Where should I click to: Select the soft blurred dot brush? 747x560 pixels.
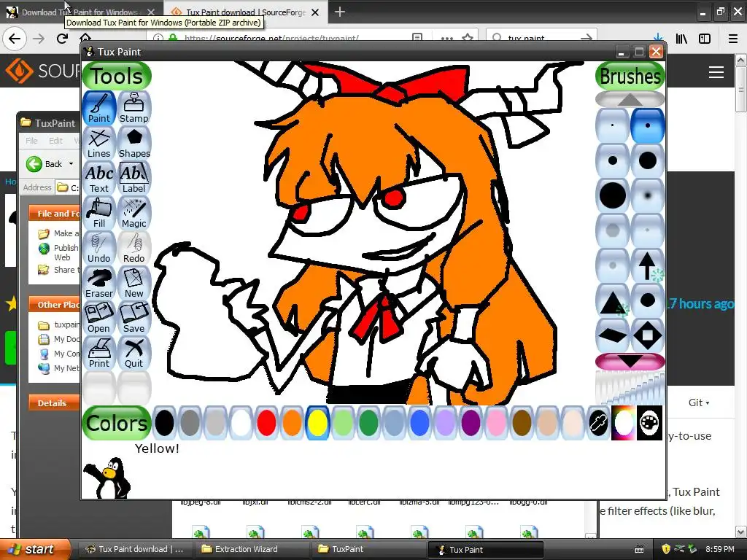tap(648, 195)
